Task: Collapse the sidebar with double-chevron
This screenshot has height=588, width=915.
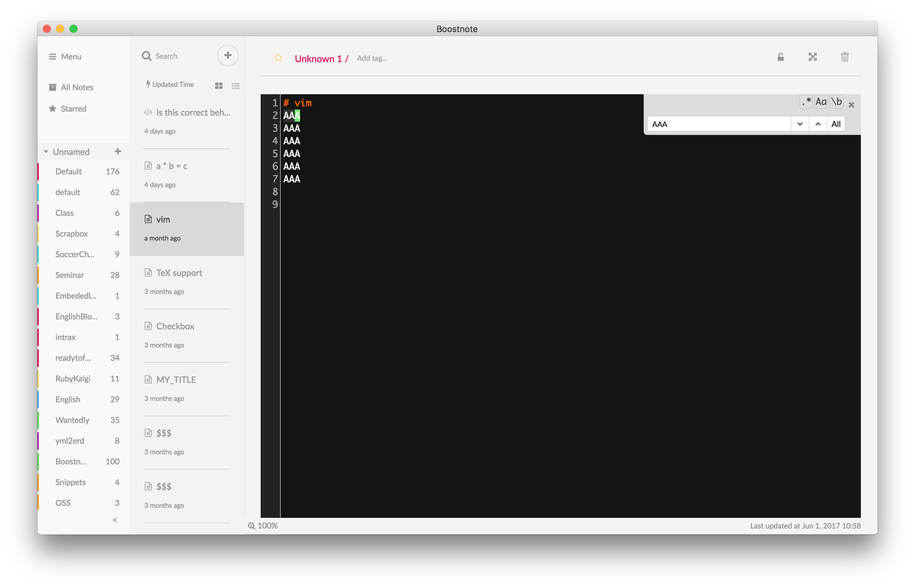Action: 115,520
